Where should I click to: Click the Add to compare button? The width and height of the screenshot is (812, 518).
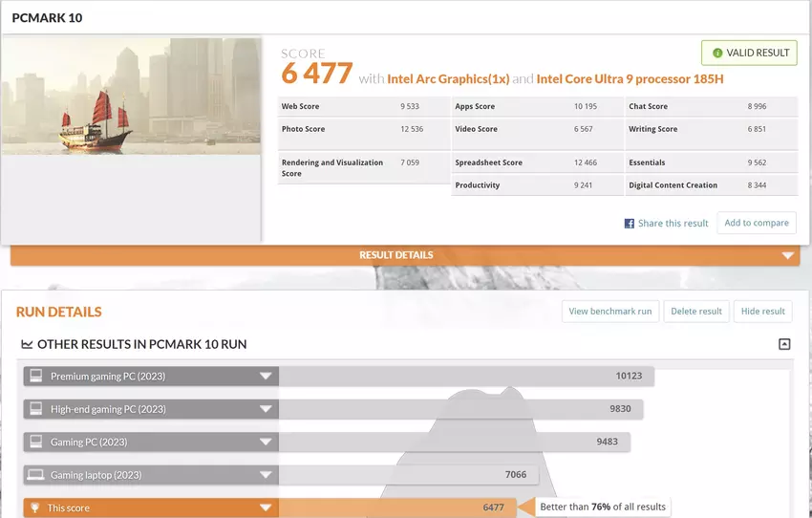[x=756, y=223]
